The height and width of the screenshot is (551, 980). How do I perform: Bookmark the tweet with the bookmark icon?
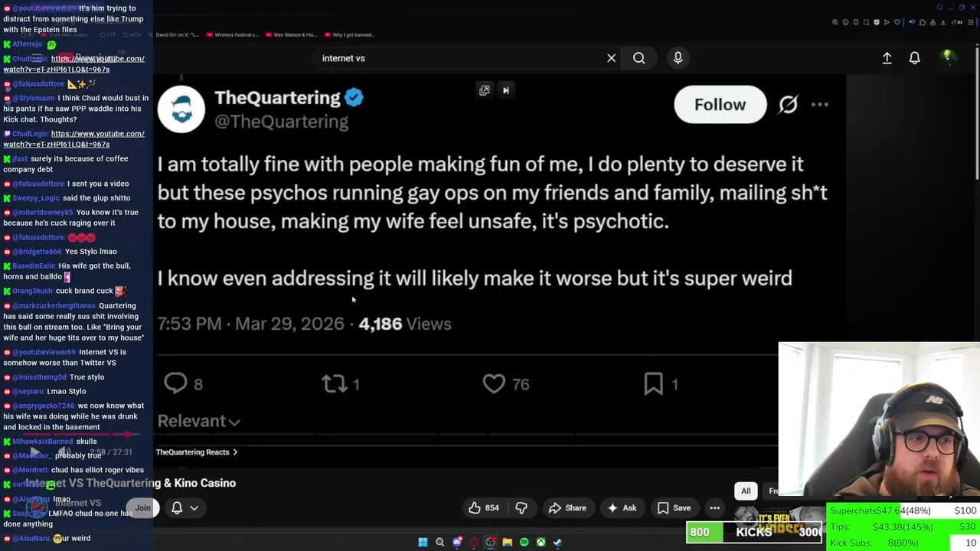pyautogui.click(x=653, y=383)
